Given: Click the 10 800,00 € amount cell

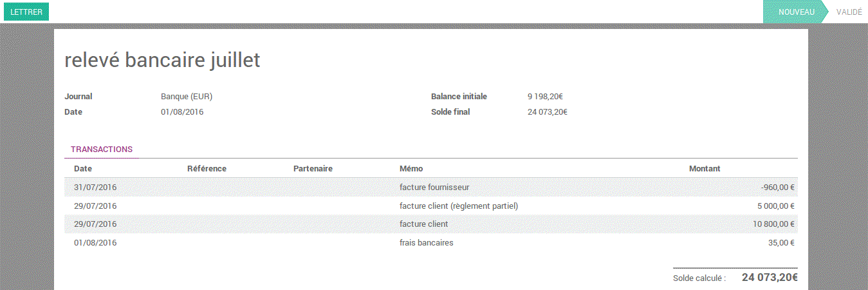Looking at the screenshot, I should 773,224.
